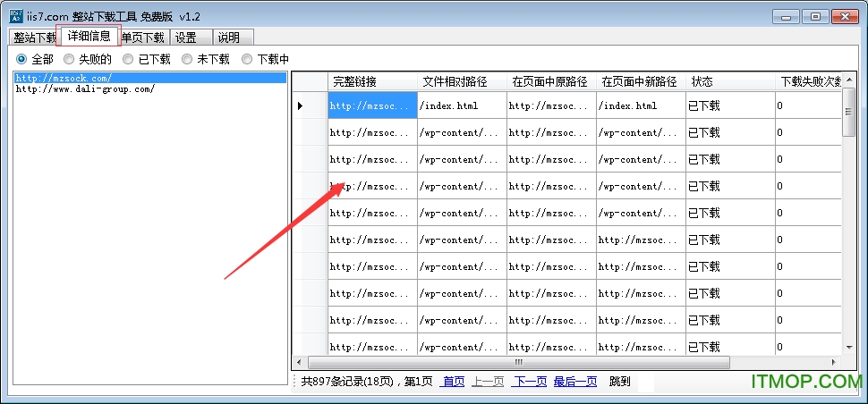Select http://mzsock.com/ in site list
Screen dimensions: 868x404
pos(150,78)
